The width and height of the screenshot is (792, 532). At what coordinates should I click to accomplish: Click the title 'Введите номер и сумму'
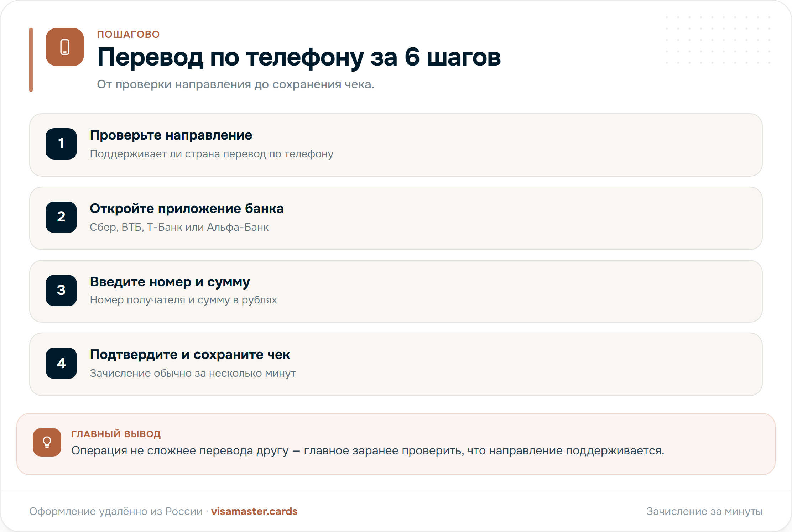click(170, 282)
